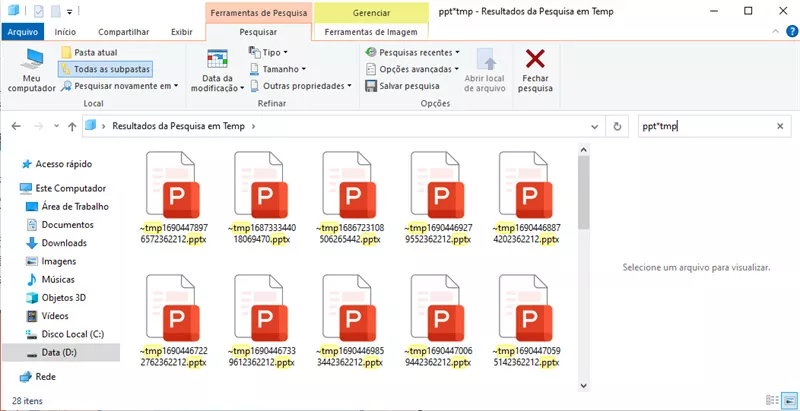The width and height of the screenshot is (800, 411).
Task: Select file ~tmp16904470069442362212.pptx
Action: (438, 321)
